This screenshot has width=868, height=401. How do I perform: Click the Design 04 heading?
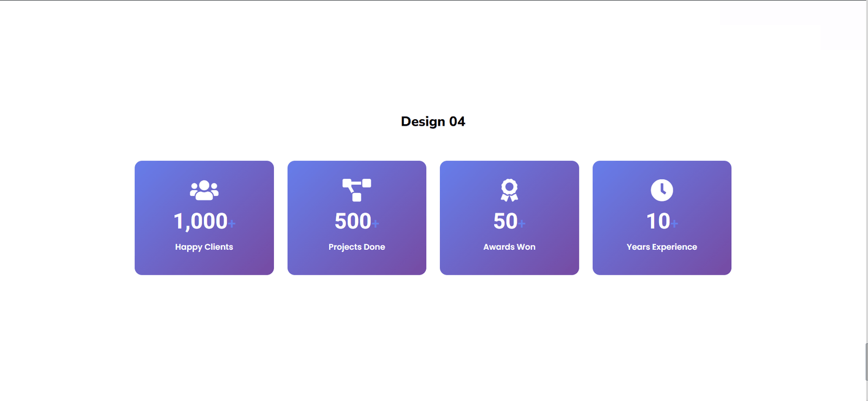point(433,121)
